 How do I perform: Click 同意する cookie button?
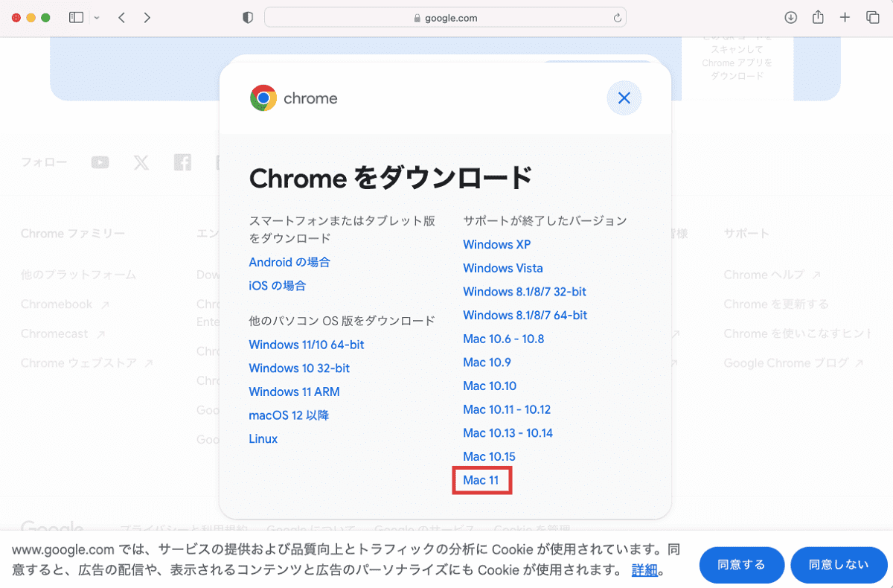click(742, 565)
